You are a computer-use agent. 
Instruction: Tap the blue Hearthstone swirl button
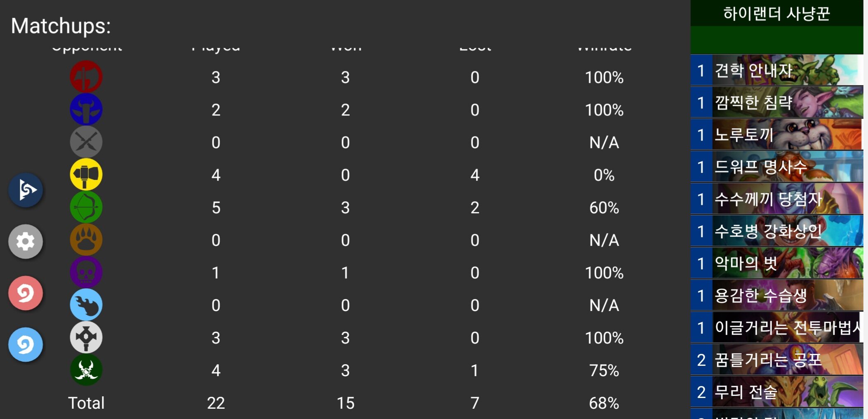point(26,344)
